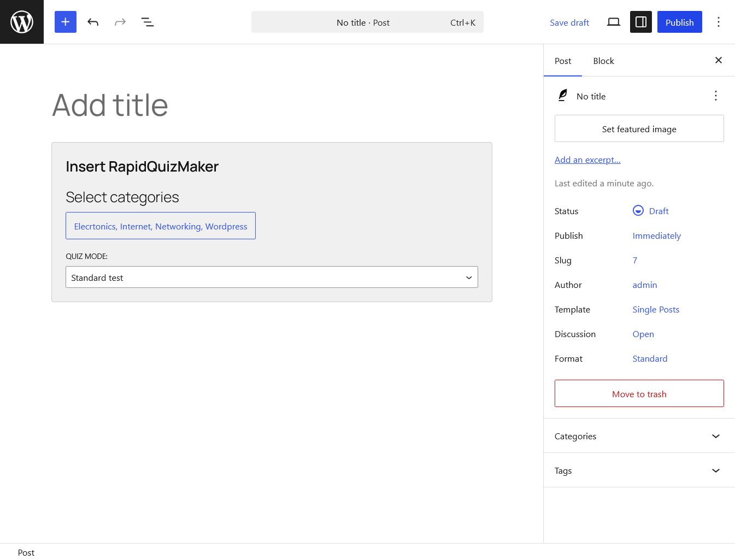The image size is (735, 560).
Task: Click the Post breadcrumb in footer
Action: pyautogui.click(x=26, y=552)
